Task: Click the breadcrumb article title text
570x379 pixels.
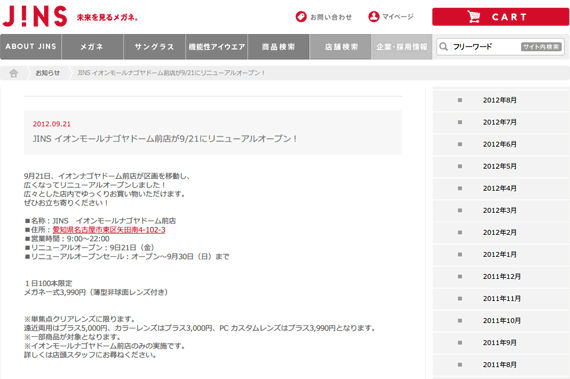Action: [171, 73]
